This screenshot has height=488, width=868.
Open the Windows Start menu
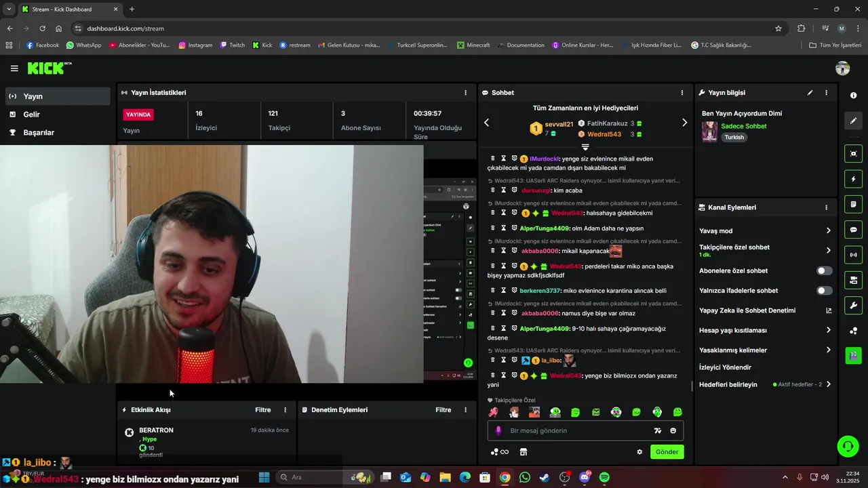pyautogui.click(x=264, y=477)
